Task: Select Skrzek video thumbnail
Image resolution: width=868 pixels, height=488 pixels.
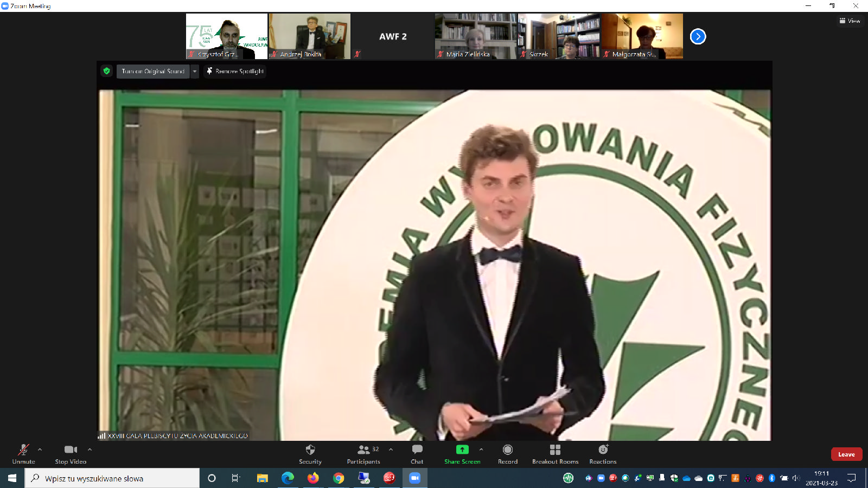Action: coord(559,36)
